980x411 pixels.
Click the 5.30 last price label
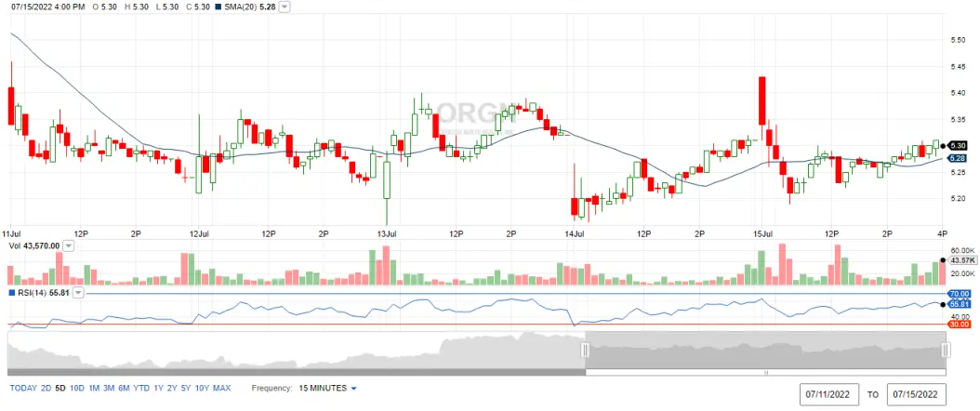pos(958,146)
